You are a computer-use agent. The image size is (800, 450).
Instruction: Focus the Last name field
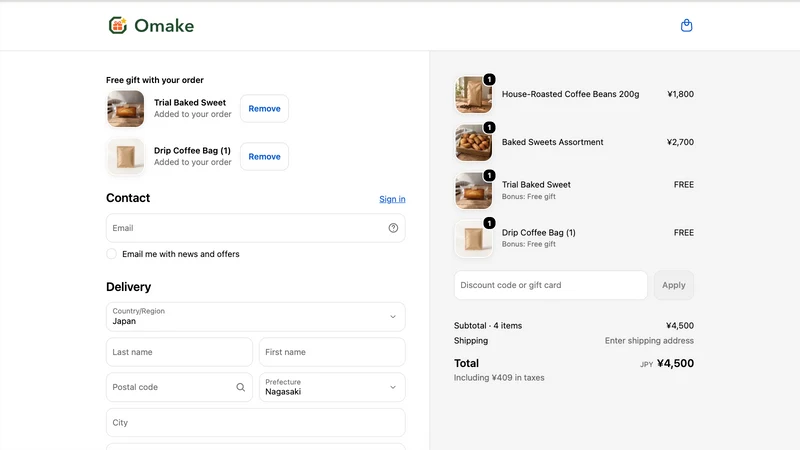tap(179, 352)
